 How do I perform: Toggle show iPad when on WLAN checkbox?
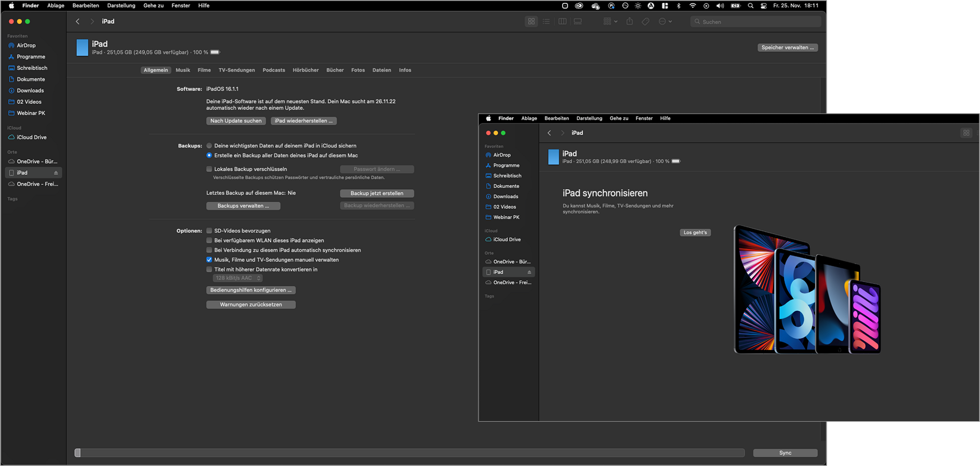coord(209,240)
